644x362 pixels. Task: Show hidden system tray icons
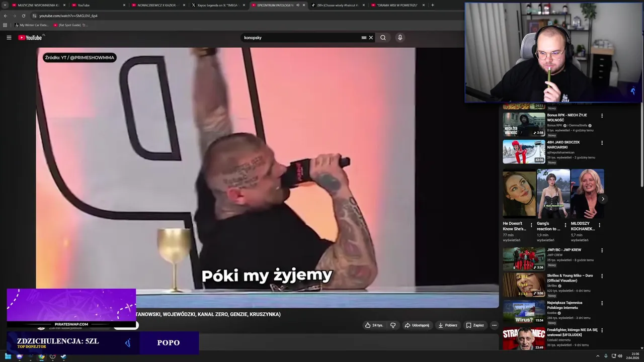(x=598, y=356)
